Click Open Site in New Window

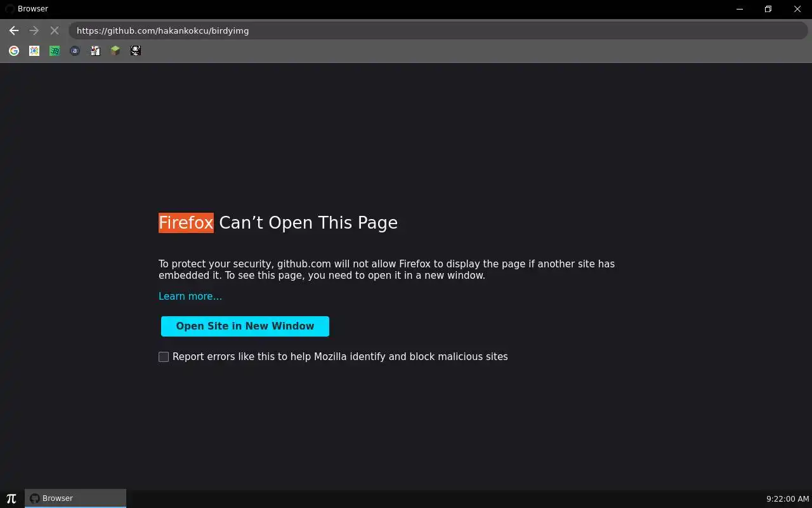coord(245,326)
